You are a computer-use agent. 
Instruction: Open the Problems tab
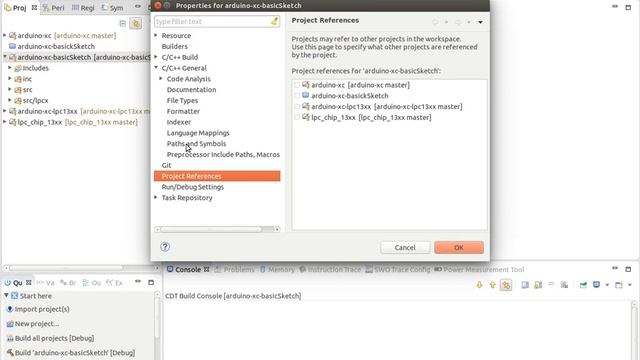coord(234,269)
